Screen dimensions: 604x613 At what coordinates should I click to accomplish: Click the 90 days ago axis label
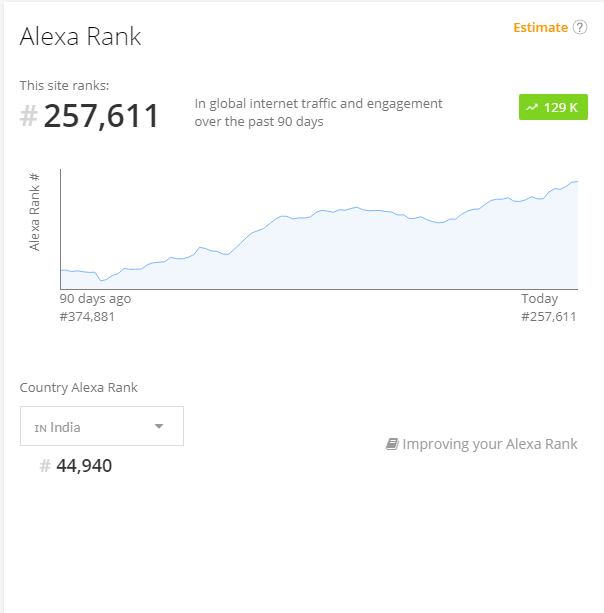click(95, 299)
